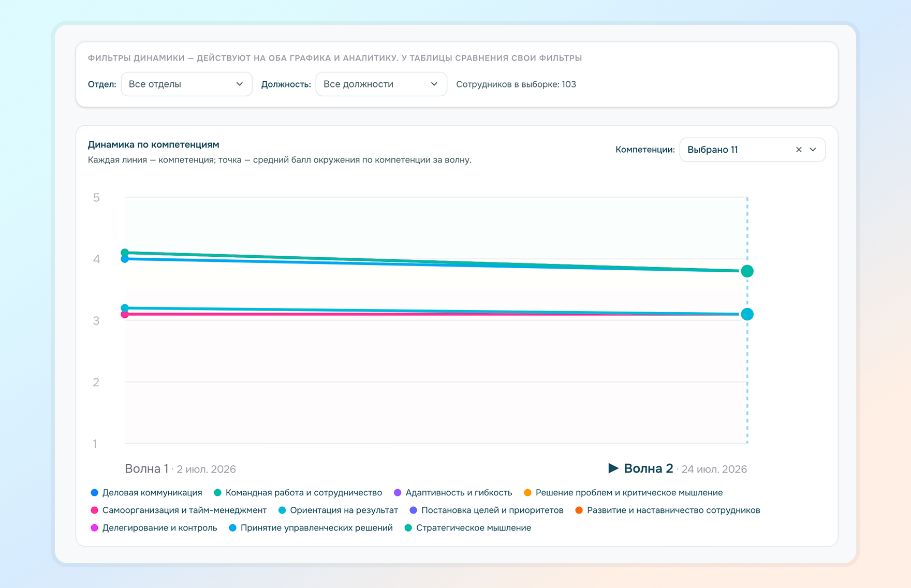Click the pink Волна 1 data point
Screen dimensions: 911x588
125,314
